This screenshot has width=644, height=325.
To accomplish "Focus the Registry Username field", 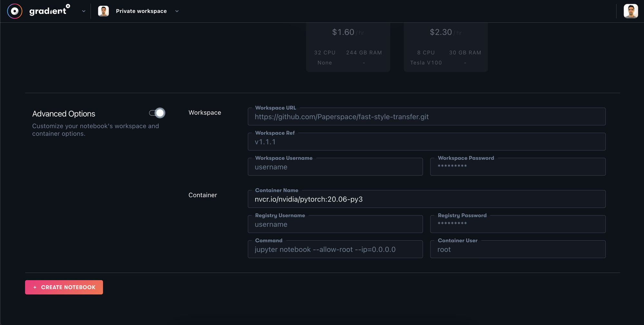I will [x=335, y=224].
